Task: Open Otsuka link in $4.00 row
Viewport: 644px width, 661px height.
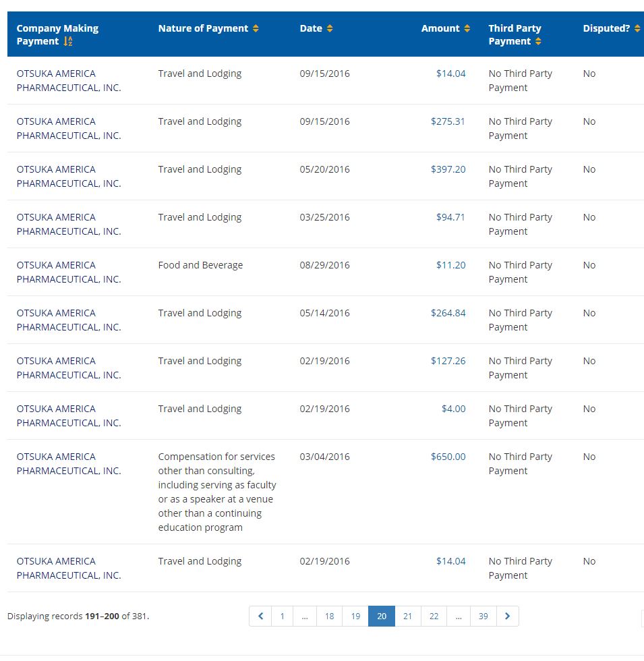Action: tap(69, 415)
